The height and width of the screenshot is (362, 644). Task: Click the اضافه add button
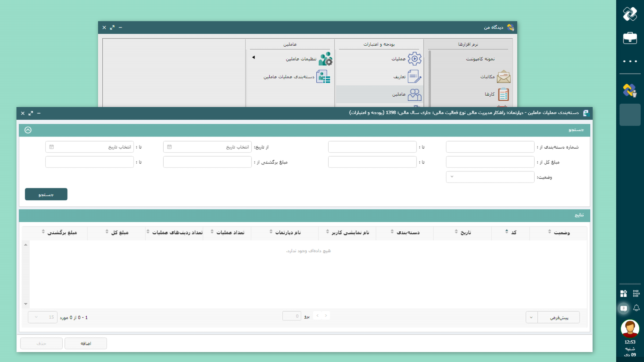tap(86, 343)
